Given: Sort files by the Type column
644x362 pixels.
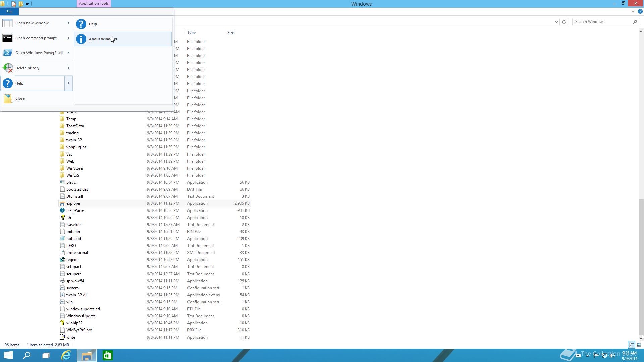Looking at the screenshot, I should coord(205,33).
